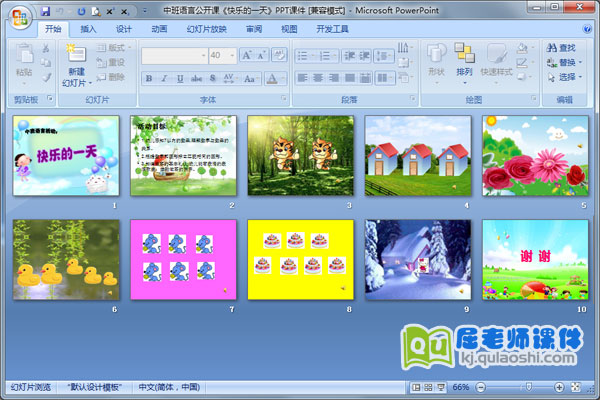Switch to the Animations (动画) tab
Image resolution: width=600 pixels, height=400 pixels.
[159, 29]
